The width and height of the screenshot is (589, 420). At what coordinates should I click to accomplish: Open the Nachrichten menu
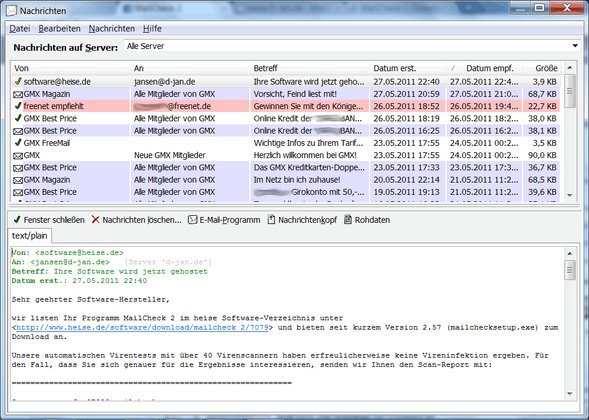click(112, 29)
